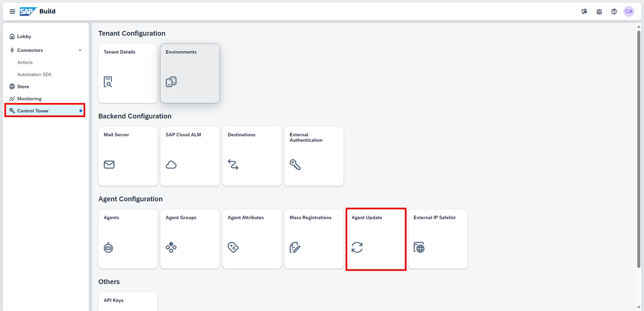This screenshot has width=644, height=311.
Task: Click the Agent Groups cluster icon
Action: click(171, 247)
